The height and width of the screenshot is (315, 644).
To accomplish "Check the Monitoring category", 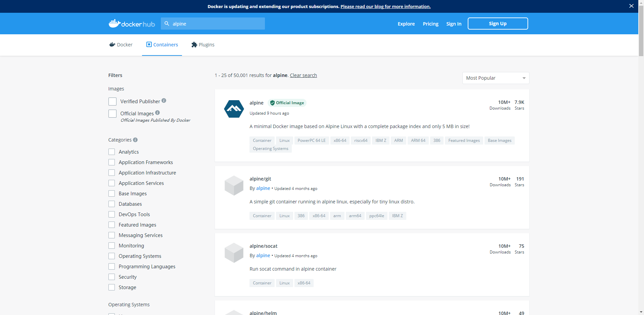I will pos(112,246).
